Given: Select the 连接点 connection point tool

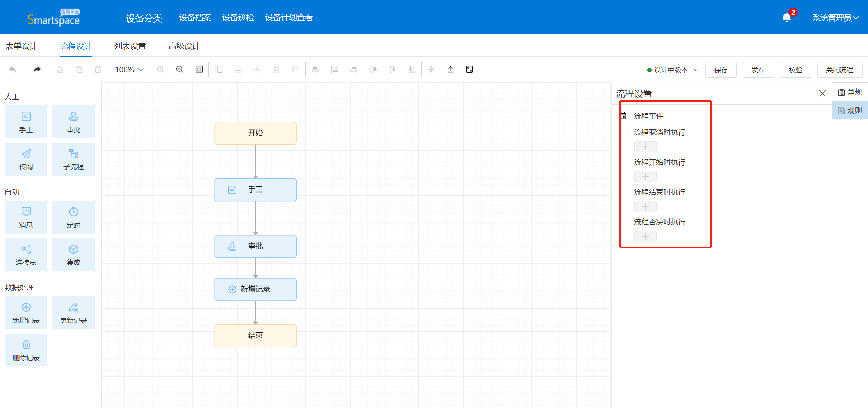Looking at the screenshot, I should pyautogui.click(x=26, y=255).
